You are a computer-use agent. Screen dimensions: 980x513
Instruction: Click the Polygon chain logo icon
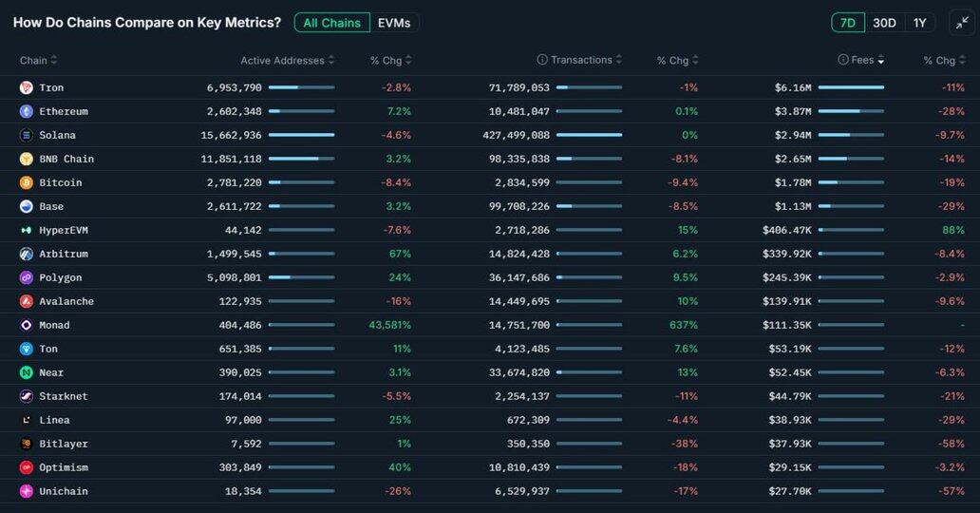pyautogui.click(x=26, y=277)
